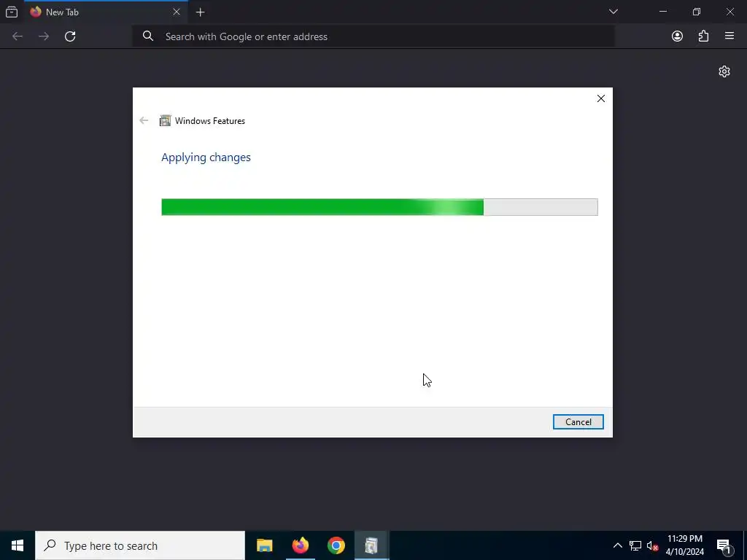
Task: Open File Explorer from taskbar
Action: (x=264, y=545)
